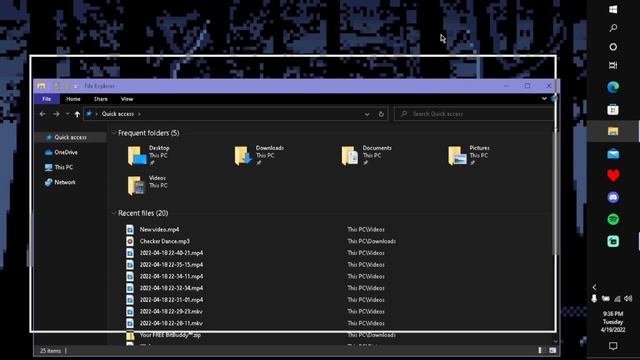Select the Documents folder
Viewport: 640px width, 360px height.
tap(367, 155)
